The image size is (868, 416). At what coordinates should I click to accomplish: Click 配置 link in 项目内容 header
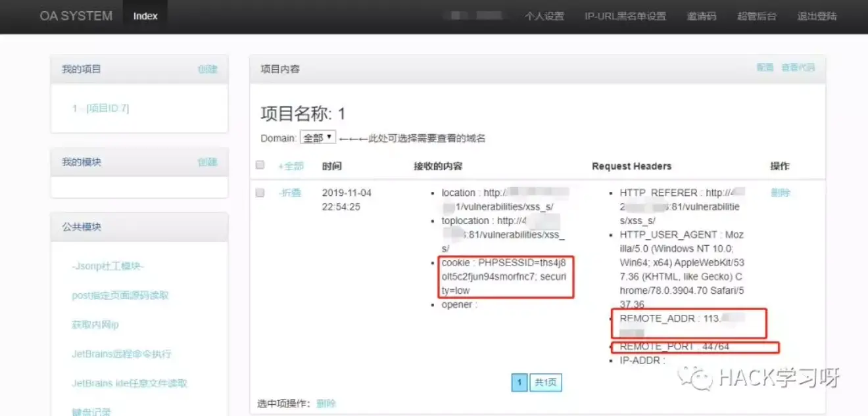coord(765,68)
